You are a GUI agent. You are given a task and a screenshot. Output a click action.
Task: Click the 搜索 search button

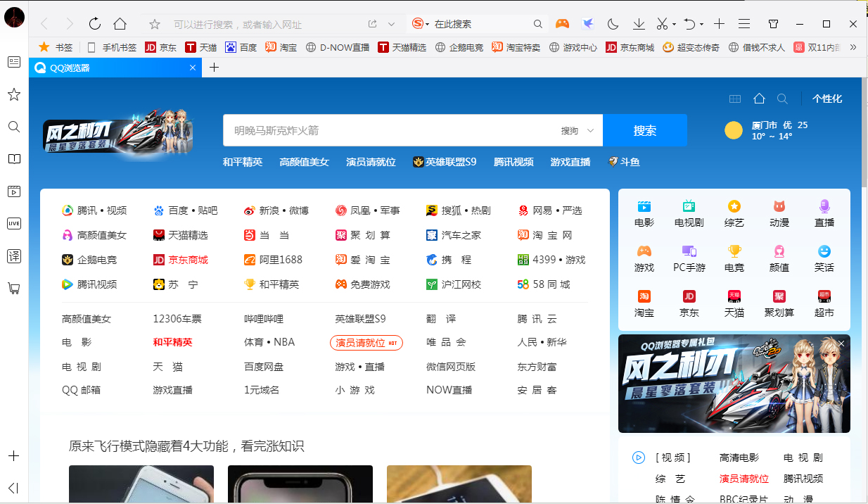point(644,131)
